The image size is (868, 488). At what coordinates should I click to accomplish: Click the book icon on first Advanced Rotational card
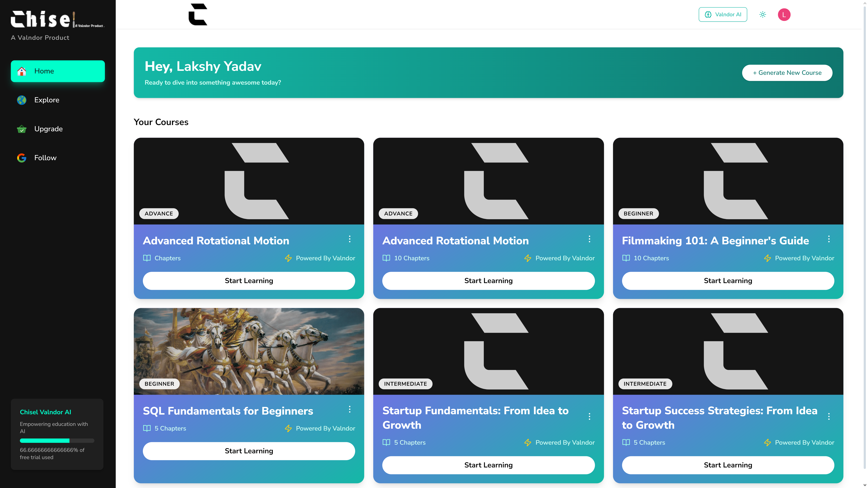click(x=147, y=258)
